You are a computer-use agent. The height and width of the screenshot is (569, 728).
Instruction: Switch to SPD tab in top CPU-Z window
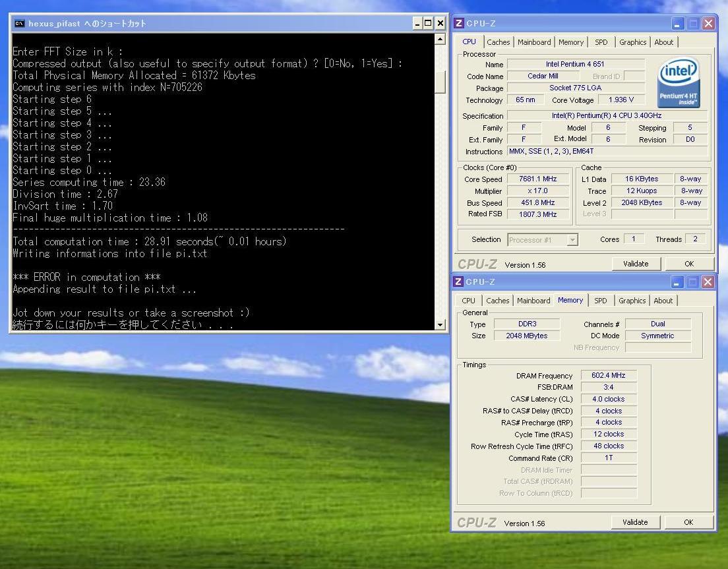pyautogui.click(x=601, y=42)
